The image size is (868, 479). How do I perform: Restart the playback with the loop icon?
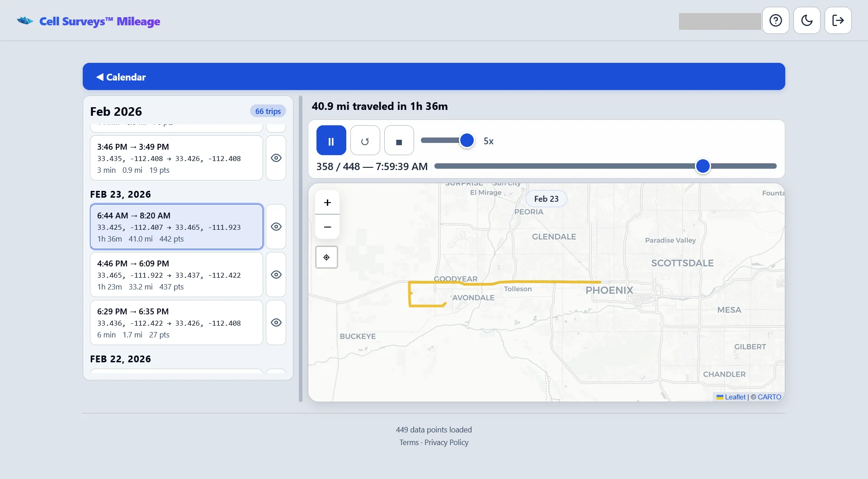point(365,140)
